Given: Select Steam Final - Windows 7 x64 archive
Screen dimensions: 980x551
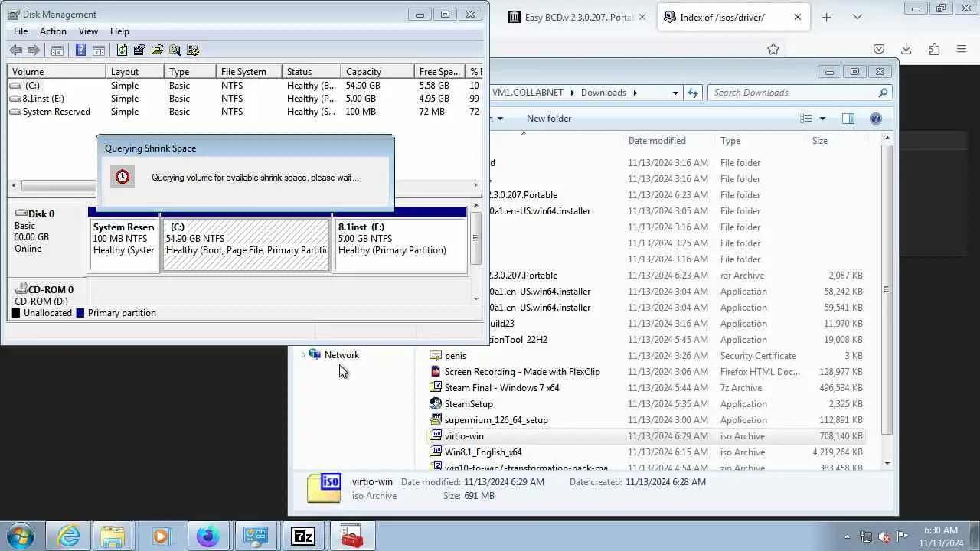Looking at the screenshot, I should pos(501,388).
